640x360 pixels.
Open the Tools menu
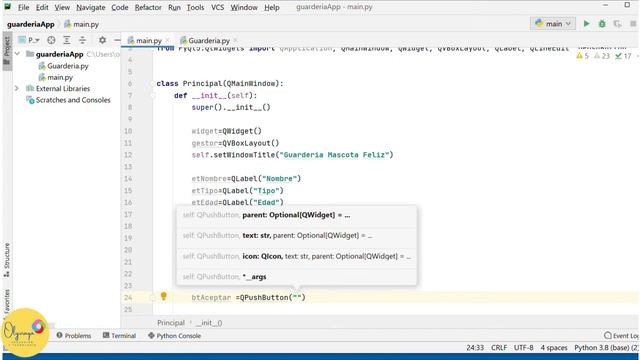click(195, 7)
